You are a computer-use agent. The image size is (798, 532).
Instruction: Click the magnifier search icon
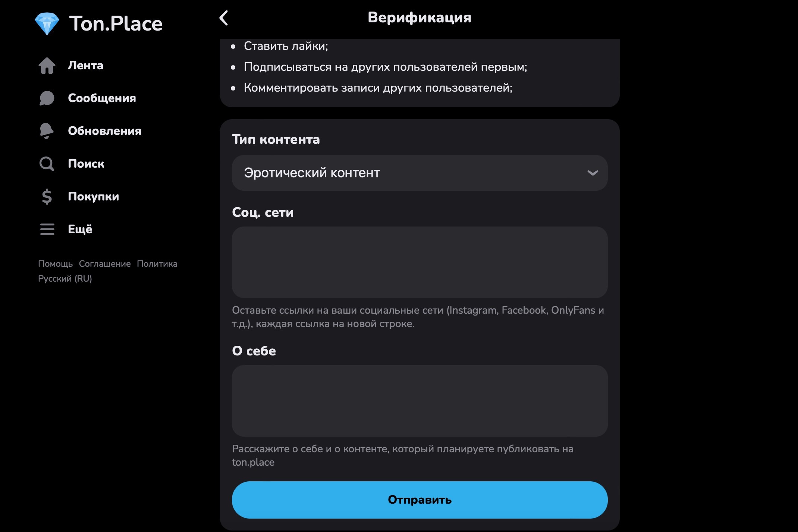tap(47, 164)
